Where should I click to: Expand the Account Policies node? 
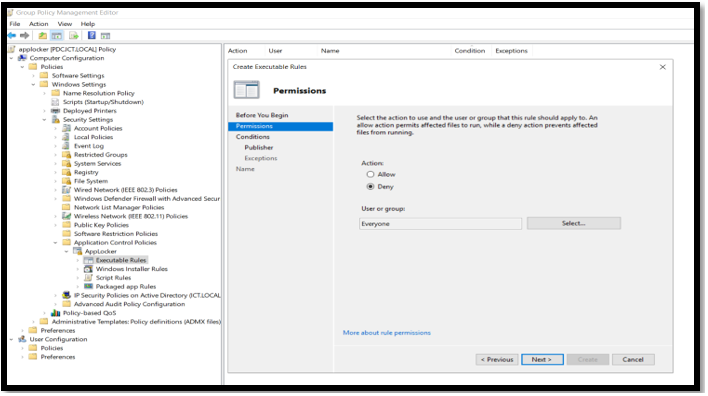click(56, 128)
